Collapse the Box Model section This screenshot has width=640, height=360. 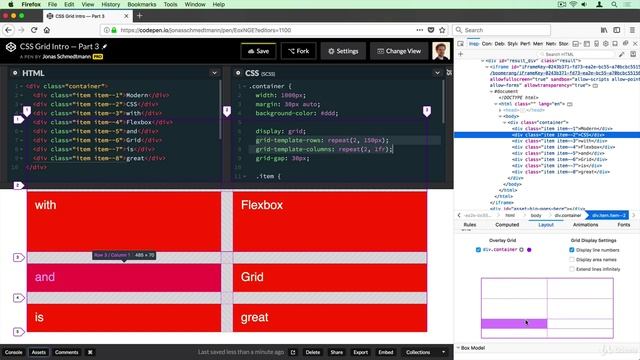click(458, 348)
